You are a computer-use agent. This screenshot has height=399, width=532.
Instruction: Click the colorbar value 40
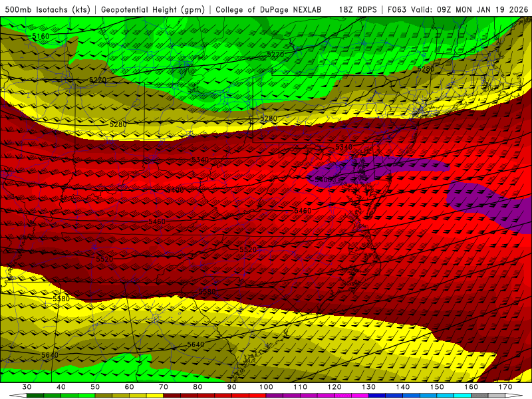(61, 387)
